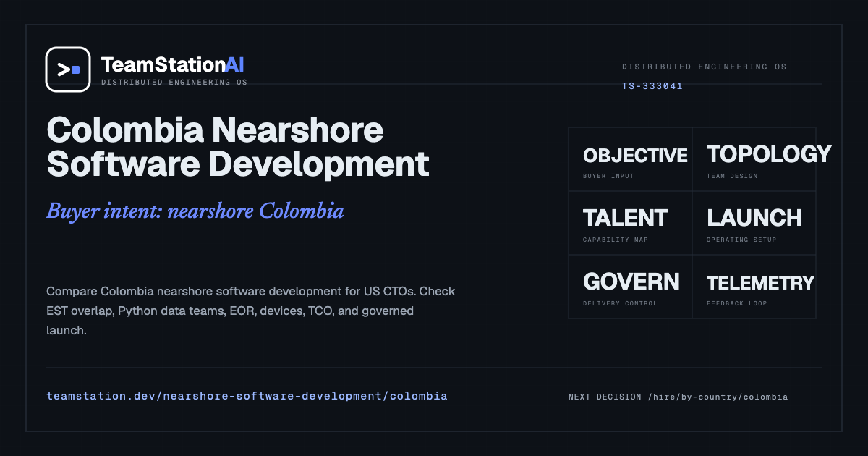The image size is (868, 456).
Task: Click the 'CAPABILITY MAP' caption
Action: pyautogui.click(x=615, y=240)
